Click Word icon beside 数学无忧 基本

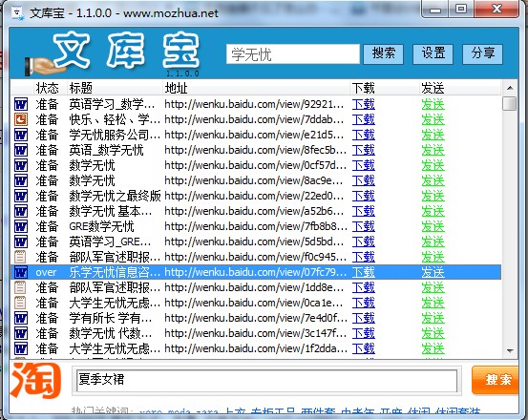click(x=21, y=211)
